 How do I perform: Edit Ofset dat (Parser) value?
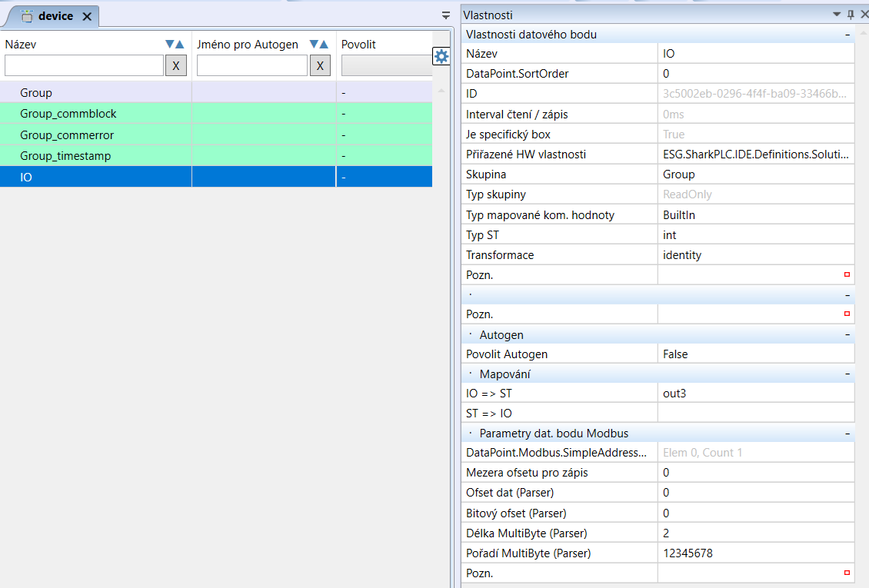pyautogui.click(x=756, y=492)
